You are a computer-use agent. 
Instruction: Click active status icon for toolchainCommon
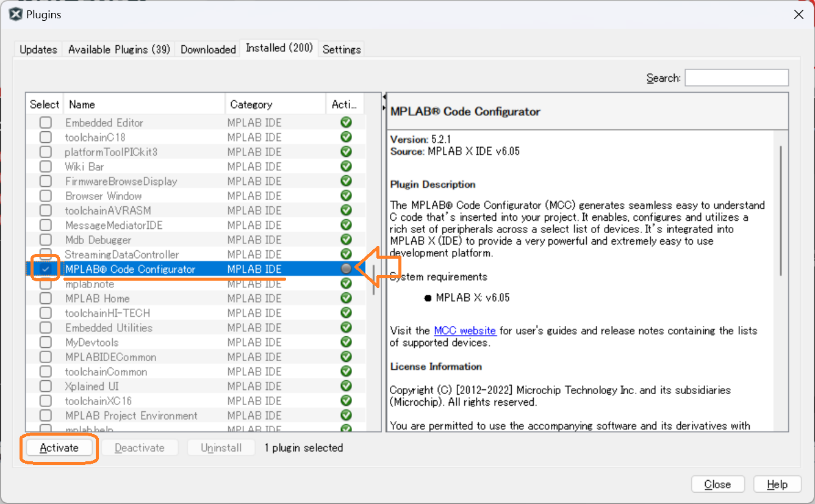346,372
